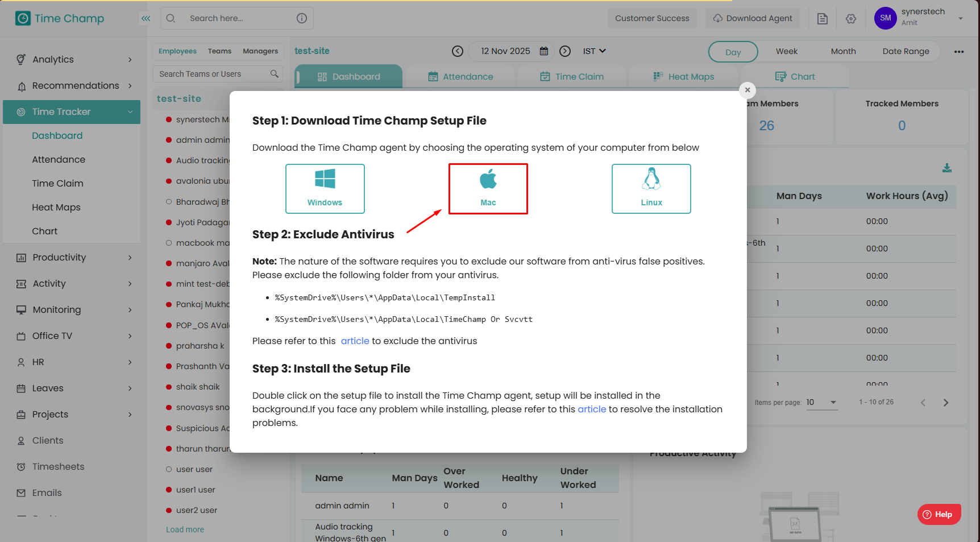Image resolution: width=980 pixels, height=542 pixels.
Task: Open the Chart tab
Action: 795,77
